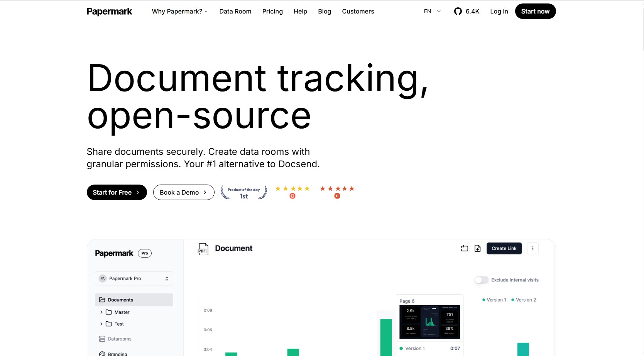Open the Blog nav link
The width and height of the screenshot is (644, 356).
325,12
